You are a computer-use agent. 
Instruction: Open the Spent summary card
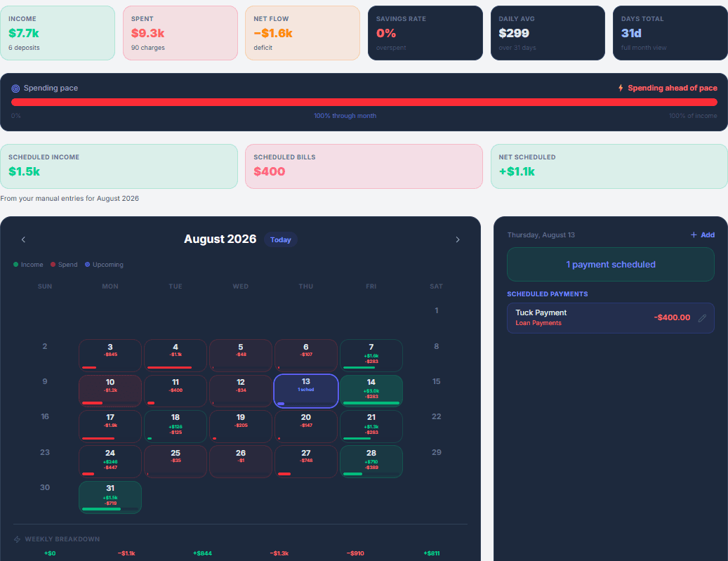180,33
